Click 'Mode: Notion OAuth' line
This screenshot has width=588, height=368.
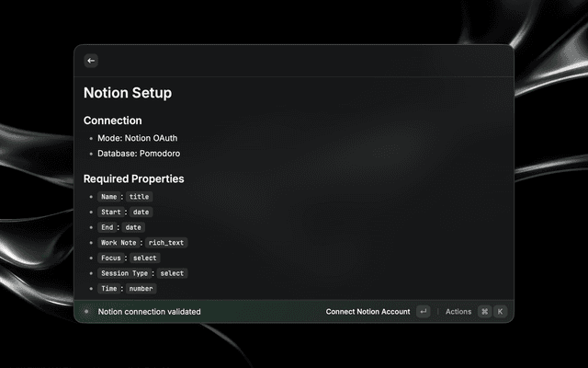(x=137, y=138)
